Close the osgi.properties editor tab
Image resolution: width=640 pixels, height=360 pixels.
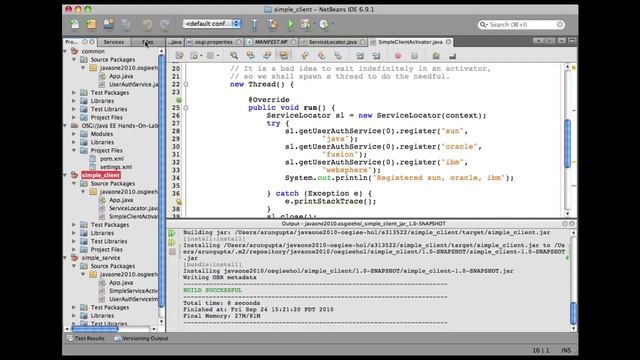pyautogui.click(x=239, y=42)
